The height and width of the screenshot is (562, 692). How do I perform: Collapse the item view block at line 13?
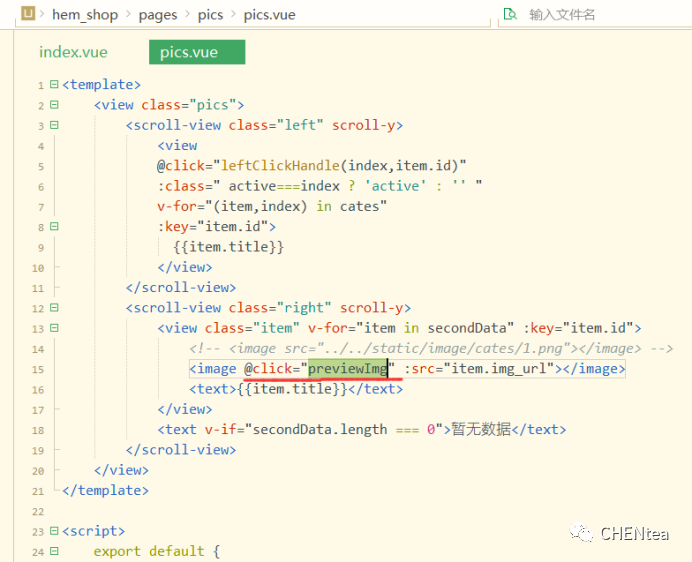point(54,328)
